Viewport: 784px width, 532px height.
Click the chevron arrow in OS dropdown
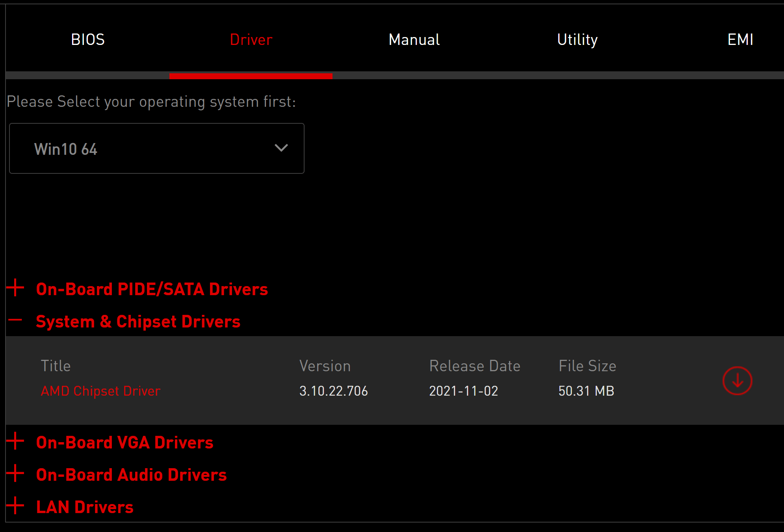281,148
